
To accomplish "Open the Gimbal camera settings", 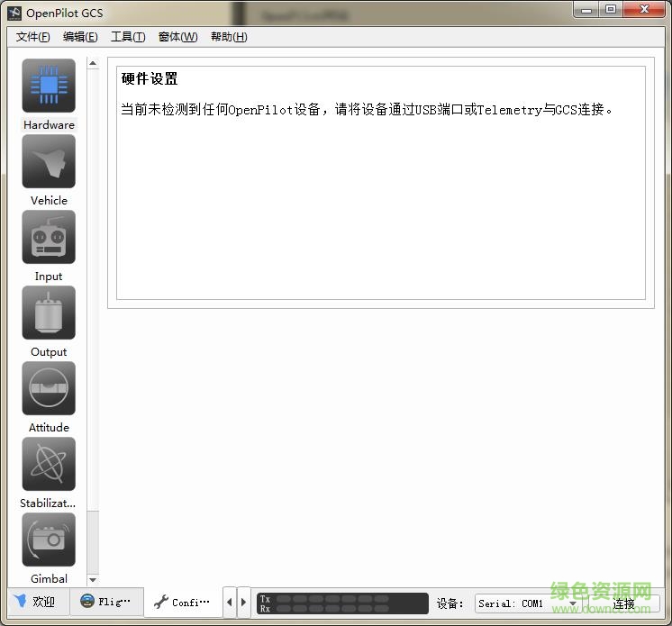I will click(49, 540).
